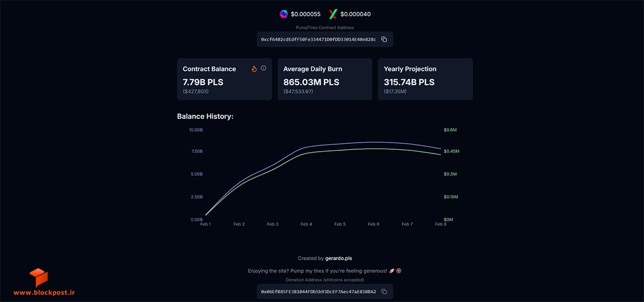
Task: Copy the PumpTires contract address
Action: [384, 39]
